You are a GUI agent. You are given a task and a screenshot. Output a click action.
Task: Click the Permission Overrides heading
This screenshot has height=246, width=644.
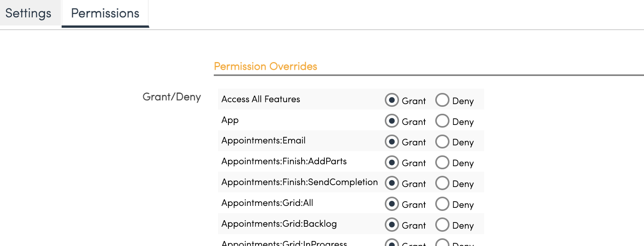(x=265, y=66)
